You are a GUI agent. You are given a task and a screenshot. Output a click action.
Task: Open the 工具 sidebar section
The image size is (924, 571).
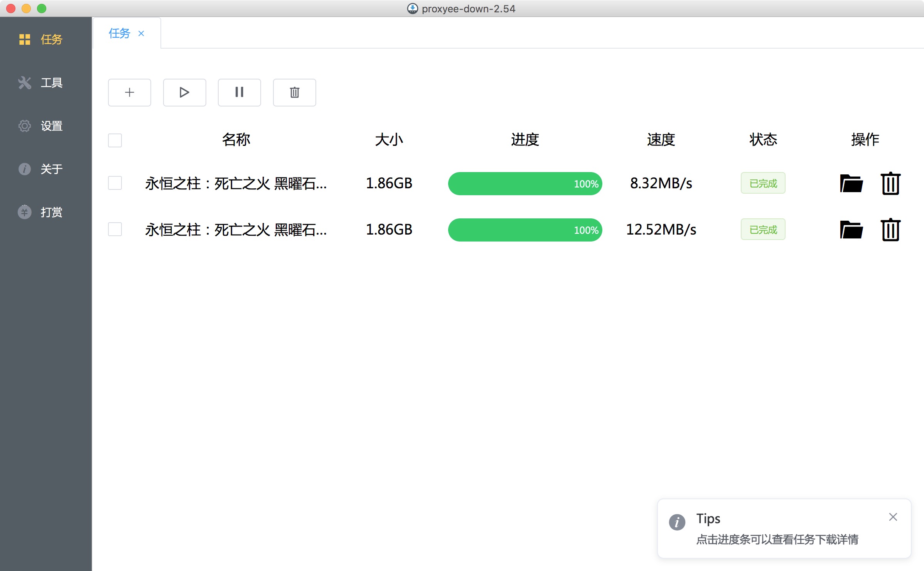pyautogui.click(x=46, y=83)
